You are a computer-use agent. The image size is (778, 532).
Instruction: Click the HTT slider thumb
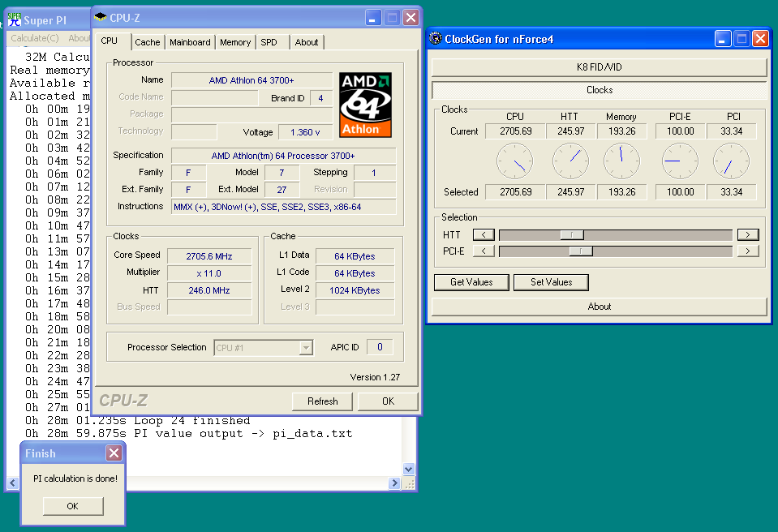coord(572,234)
